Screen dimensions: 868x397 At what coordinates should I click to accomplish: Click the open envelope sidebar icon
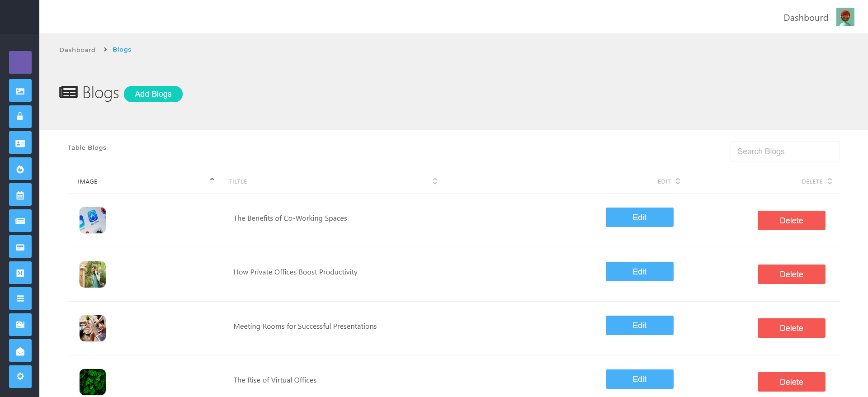click(20, 351)
